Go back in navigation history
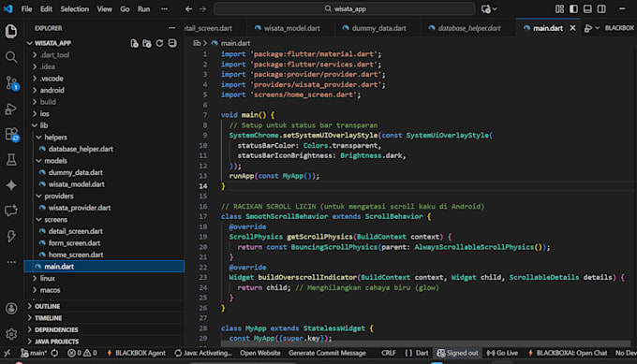This screenshot has width=637, height=364. [x=188, y=9]
